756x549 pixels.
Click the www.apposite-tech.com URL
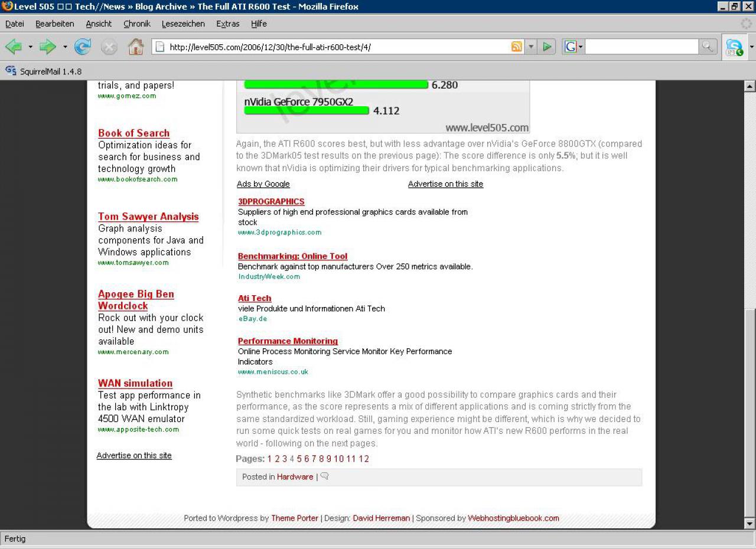click(138, 429)
